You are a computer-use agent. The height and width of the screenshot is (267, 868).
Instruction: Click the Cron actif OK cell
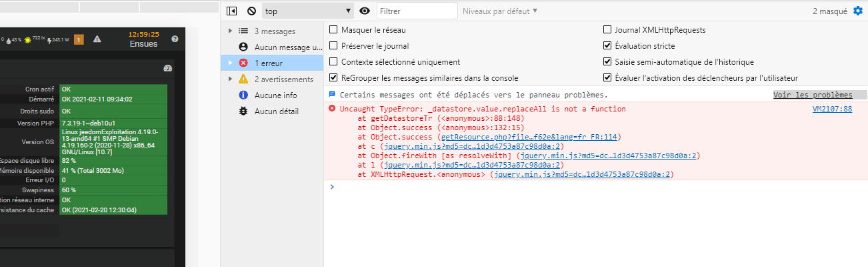pos(113,89)
